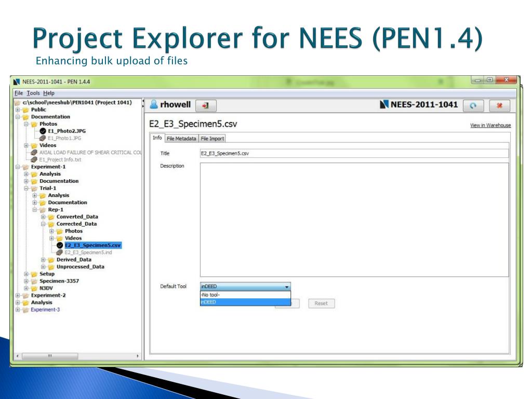Click the gray tag icon of E1_Photo1.JPG
The width and height of the screenshot is (532, 399).
[43, 138]
